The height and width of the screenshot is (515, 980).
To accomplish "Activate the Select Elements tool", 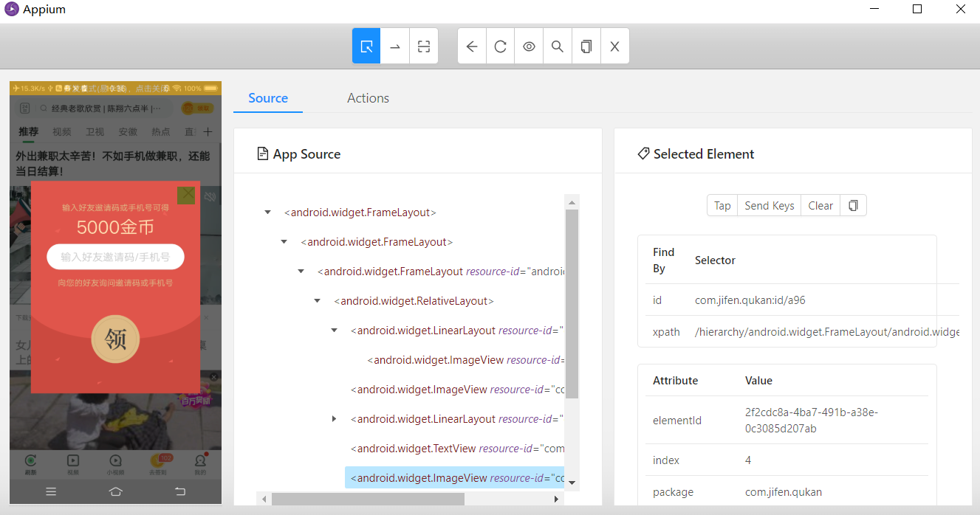I will click(366, 46).
